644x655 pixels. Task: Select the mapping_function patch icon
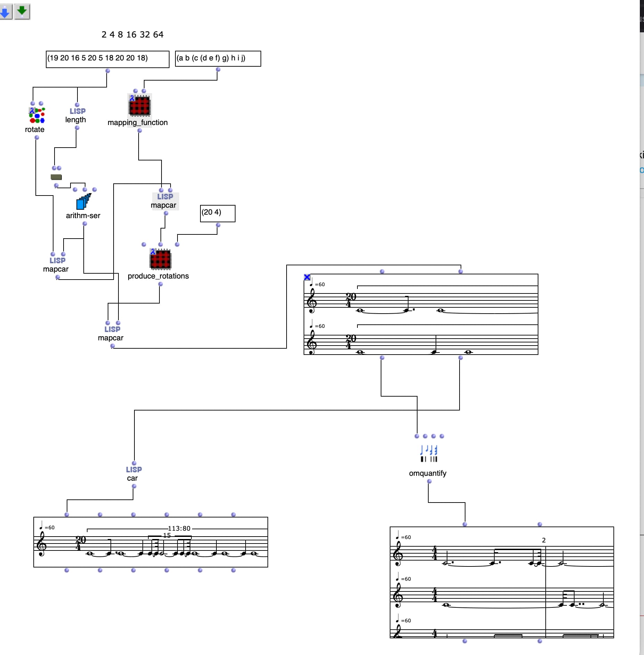139,106
